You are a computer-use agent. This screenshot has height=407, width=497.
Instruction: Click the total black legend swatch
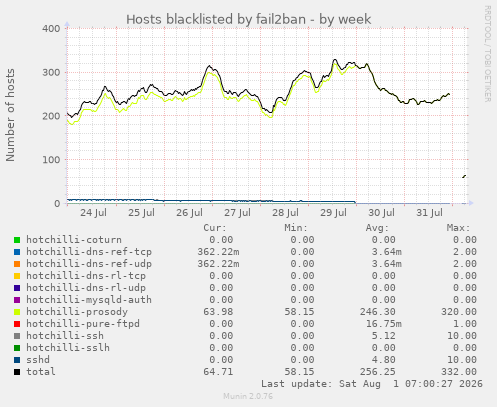point(17,372)
